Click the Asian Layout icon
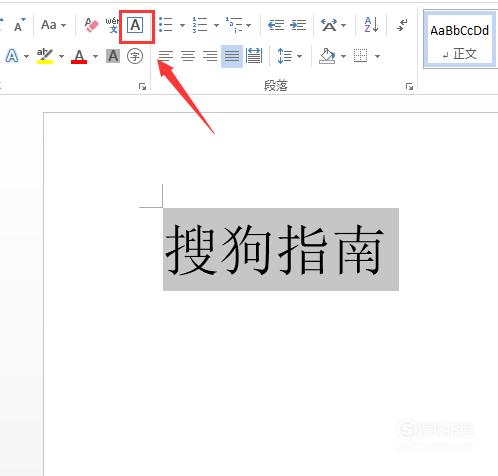 coord(329,25)
